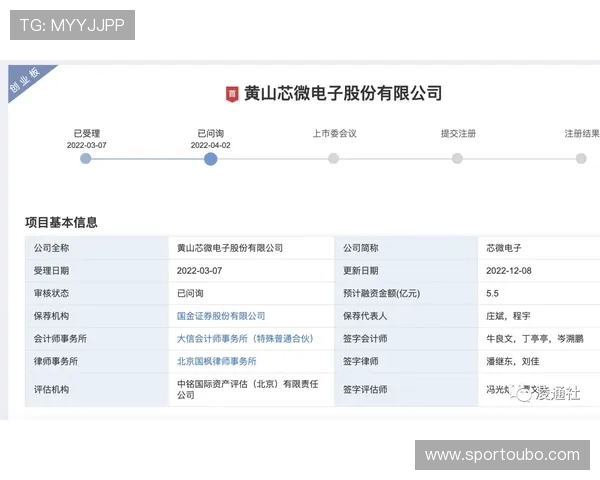Click the 2022-04-02 date under 已问询

210,145
